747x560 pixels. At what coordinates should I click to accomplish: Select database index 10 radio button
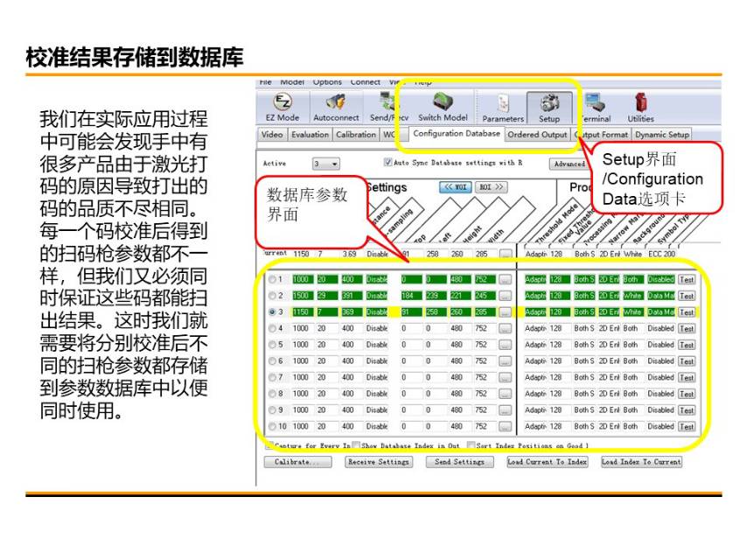[272, 426]
